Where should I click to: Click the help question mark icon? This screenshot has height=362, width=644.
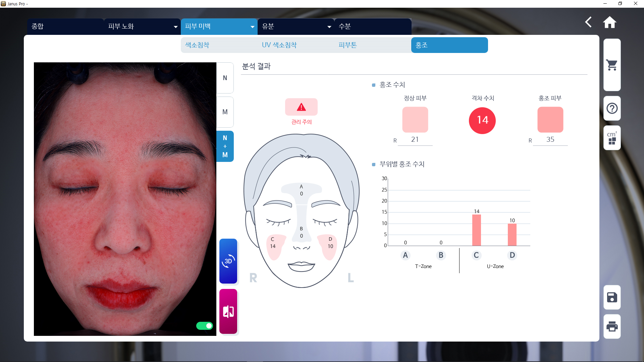(612, 108)
